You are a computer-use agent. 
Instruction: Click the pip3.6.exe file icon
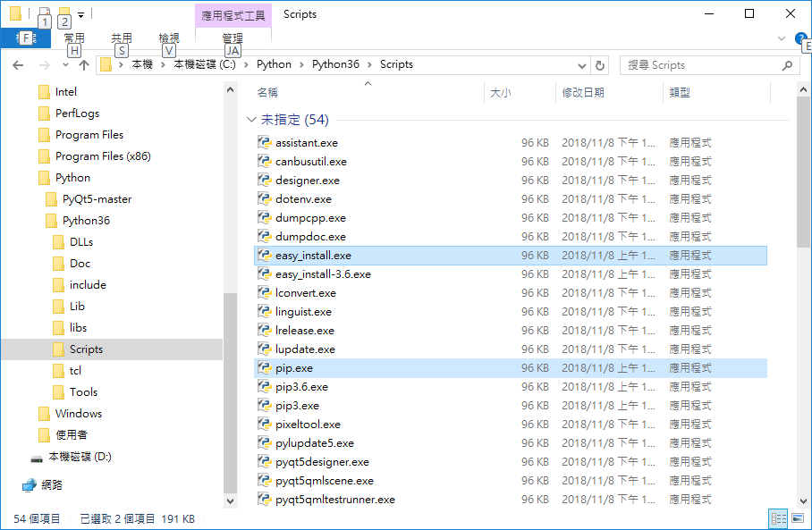pos(264,387)
